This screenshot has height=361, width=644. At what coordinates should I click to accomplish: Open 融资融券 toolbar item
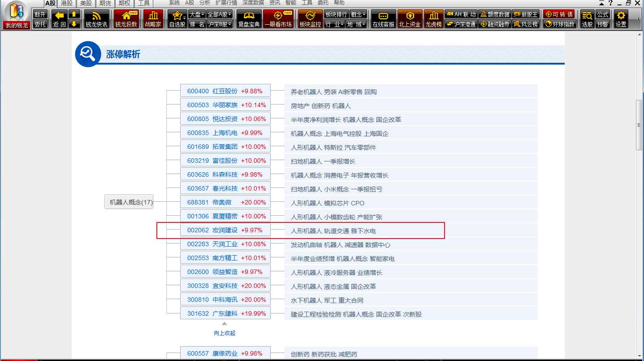tap(494, 24)
